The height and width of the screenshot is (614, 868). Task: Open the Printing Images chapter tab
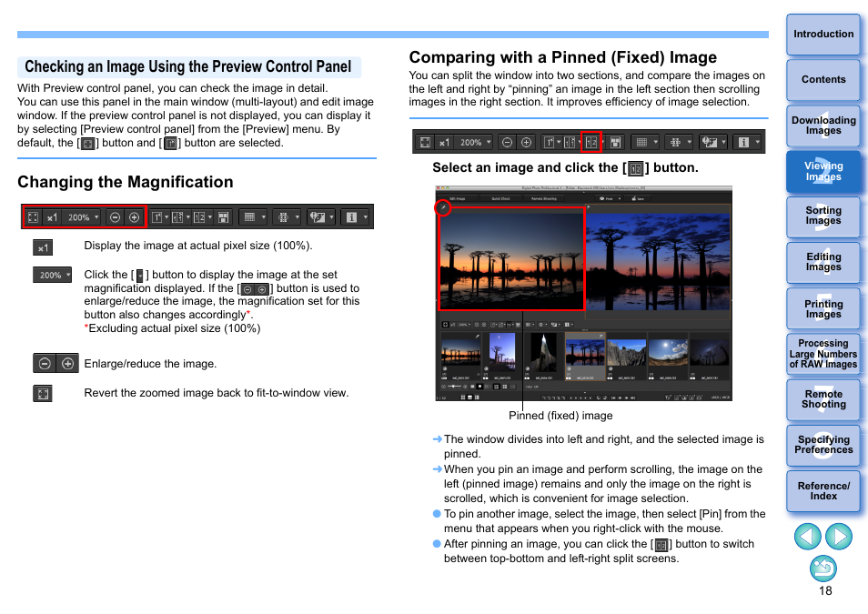point(823,309)
